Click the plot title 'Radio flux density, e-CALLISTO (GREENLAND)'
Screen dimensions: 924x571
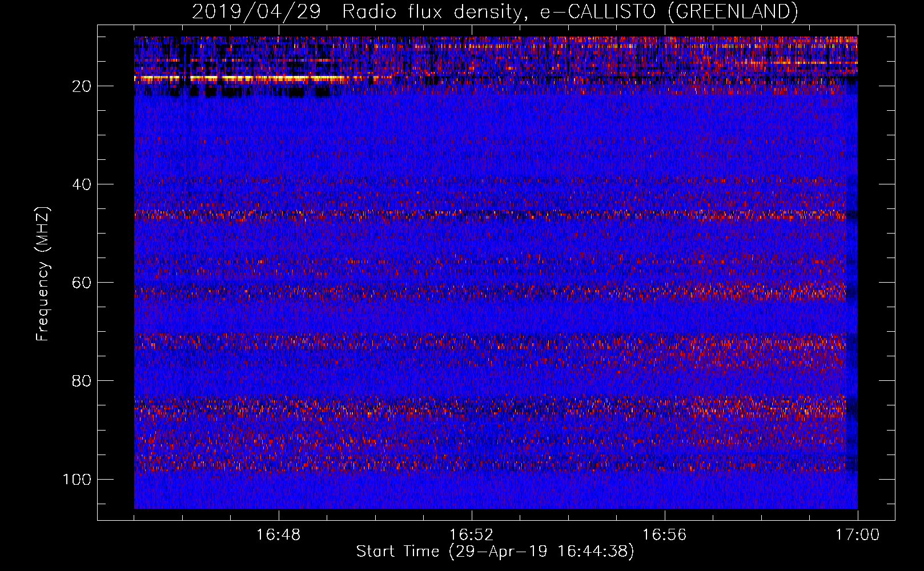[570, 11]
